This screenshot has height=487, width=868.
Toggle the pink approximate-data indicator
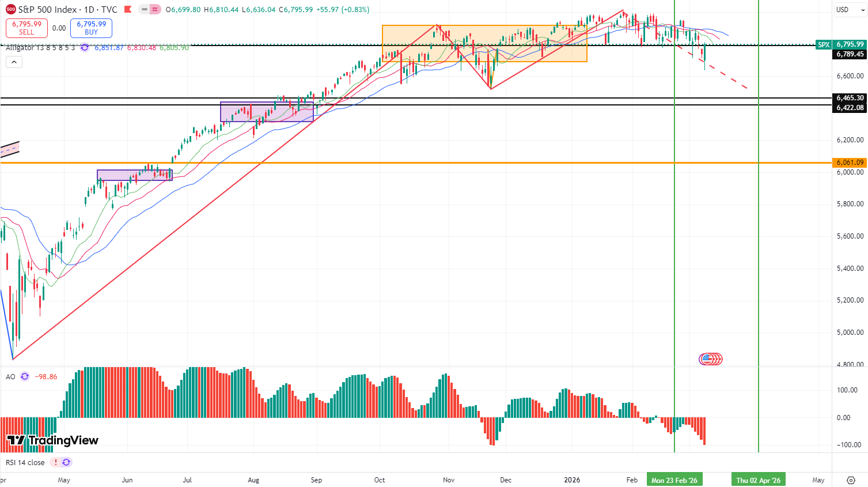pyautogui.click(x=156, y=10)
